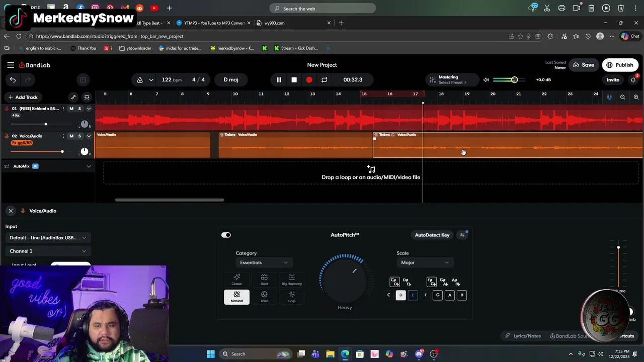Select the Classic AutoPitch preset
This screenshot has width=644, height=362.
(236, 280)
